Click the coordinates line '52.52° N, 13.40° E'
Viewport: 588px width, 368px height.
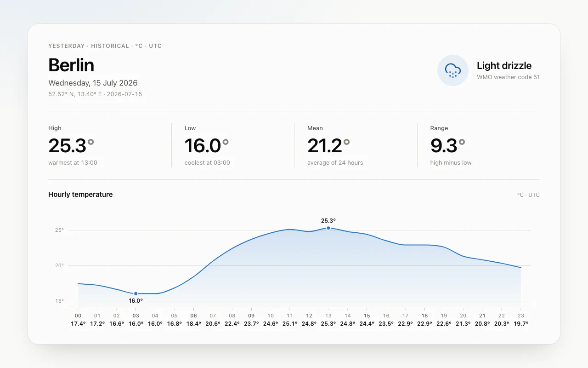[95, 94]
